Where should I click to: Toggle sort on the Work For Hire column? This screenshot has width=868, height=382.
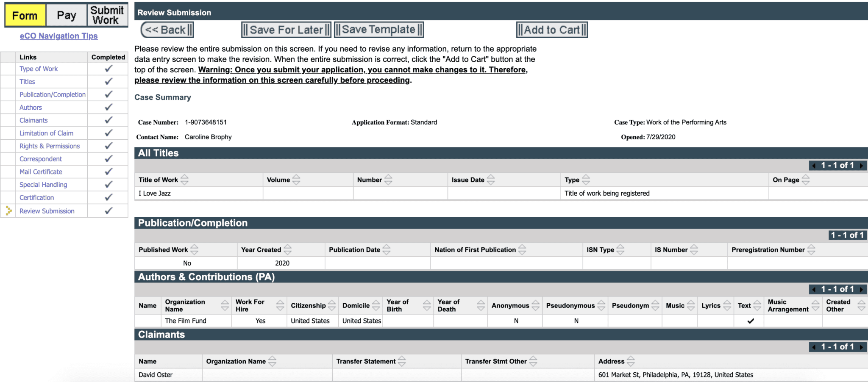[280, 305]
